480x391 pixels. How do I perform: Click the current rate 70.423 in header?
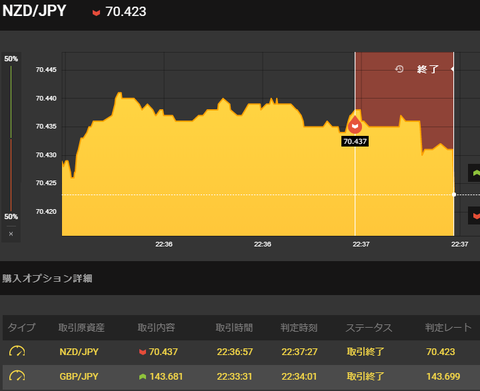(x=126, y=12)
